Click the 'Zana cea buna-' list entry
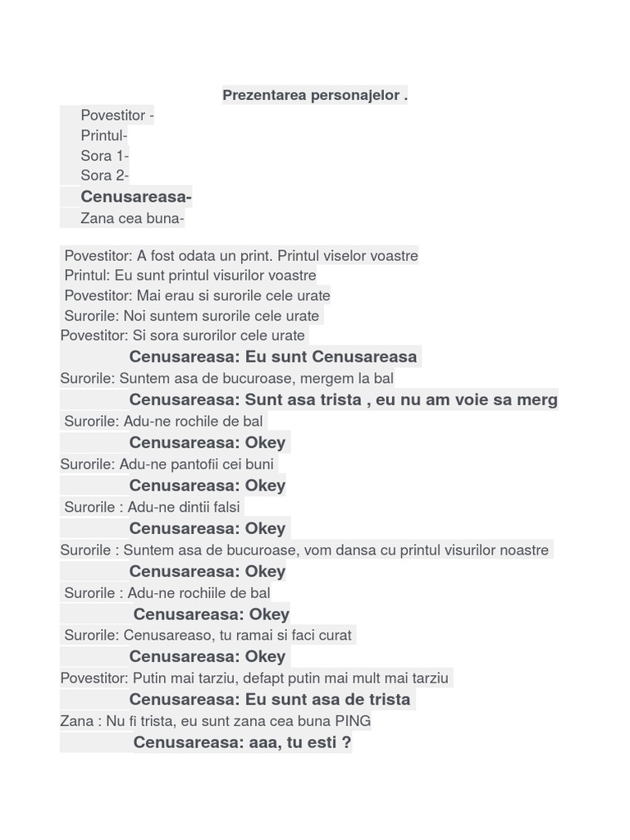Viewport: 630px width, 840px height. [x=132, y=218]
